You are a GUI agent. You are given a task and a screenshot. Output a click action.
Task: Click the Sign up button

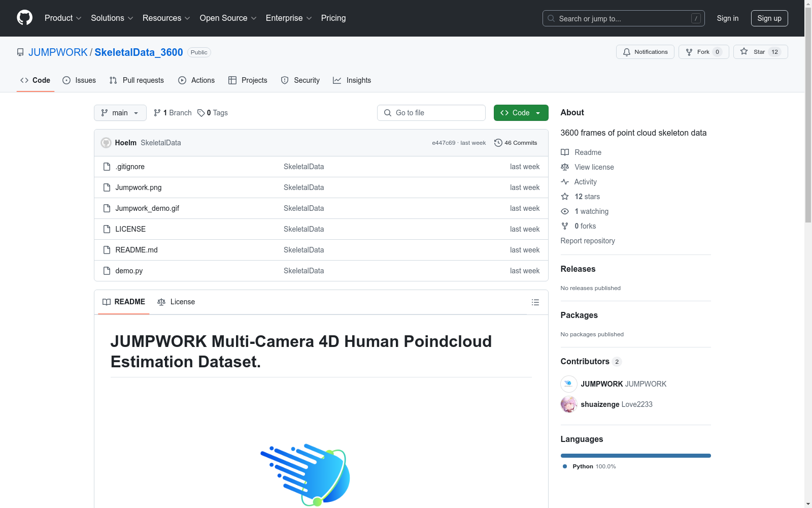(769, 18)
